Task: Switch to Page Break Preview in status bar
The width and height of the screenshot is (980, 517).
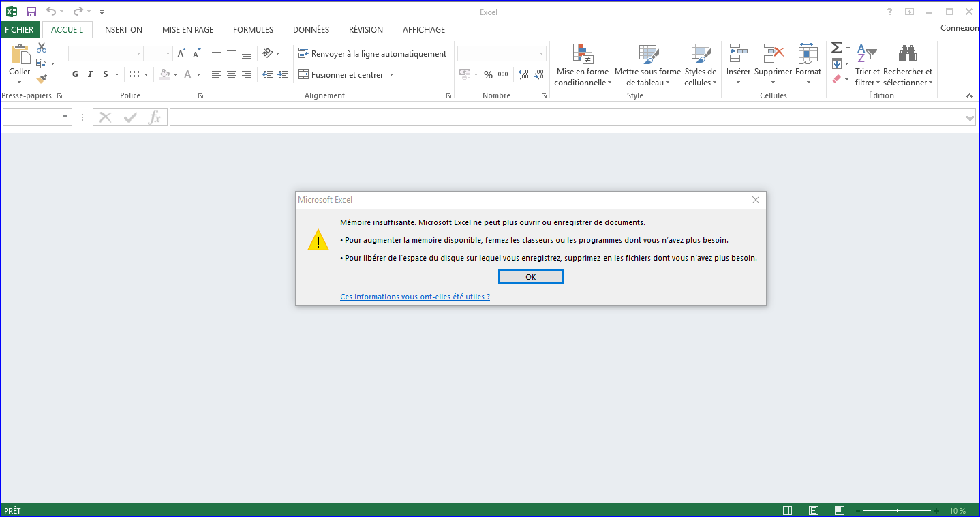Action: [x=840, y=510]
